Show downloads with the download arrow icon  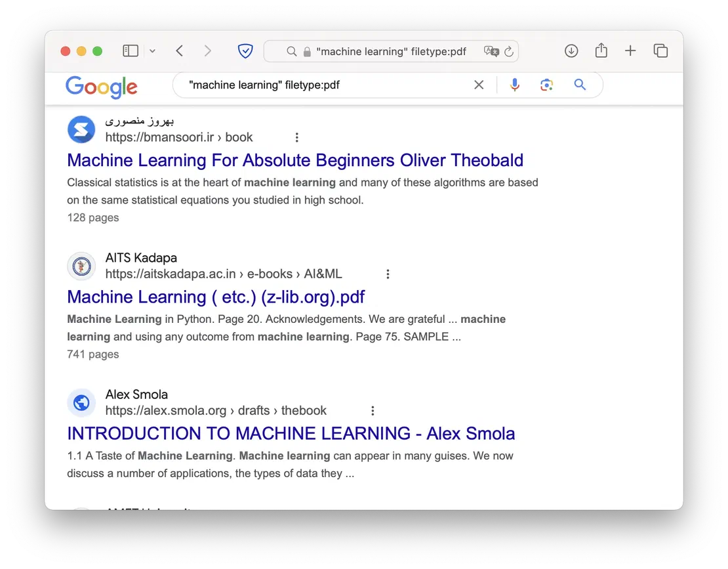coord(571,51)
